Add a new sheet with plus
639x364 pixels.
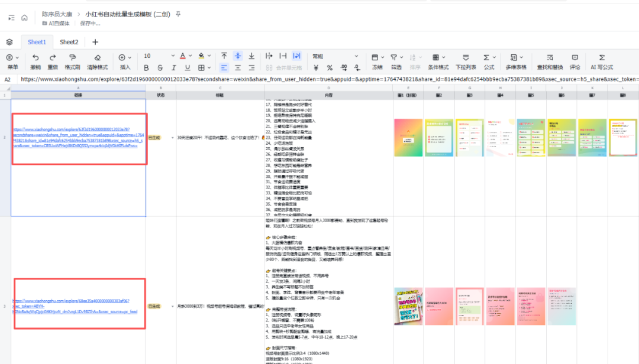tap(95, 42)
